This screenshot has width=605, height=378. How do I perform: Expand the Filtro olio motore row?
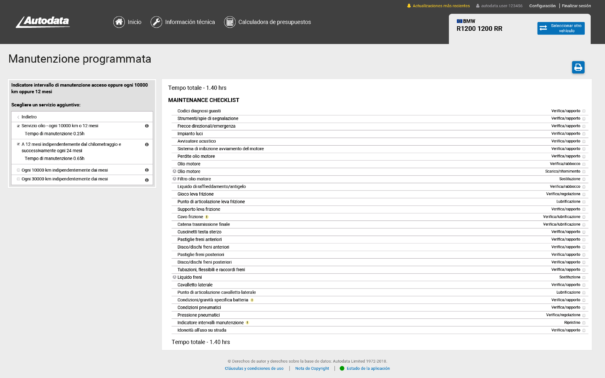pos(174,179)
